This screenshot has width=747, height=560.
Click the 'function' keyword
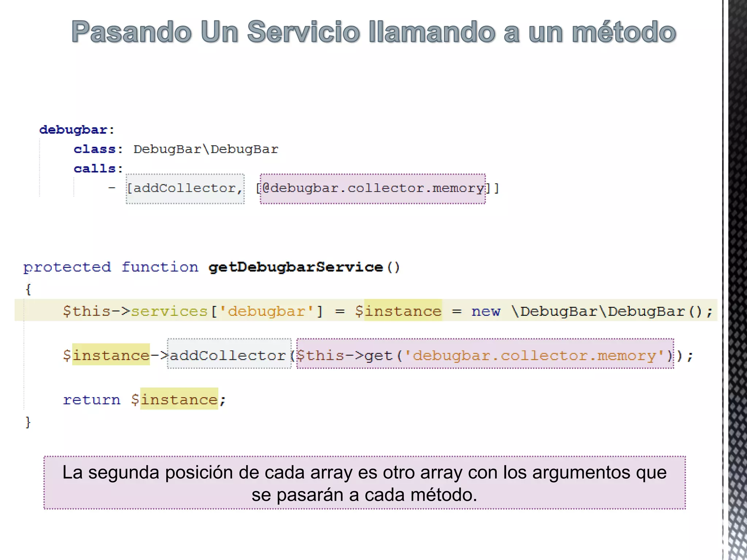click(160, 267)
